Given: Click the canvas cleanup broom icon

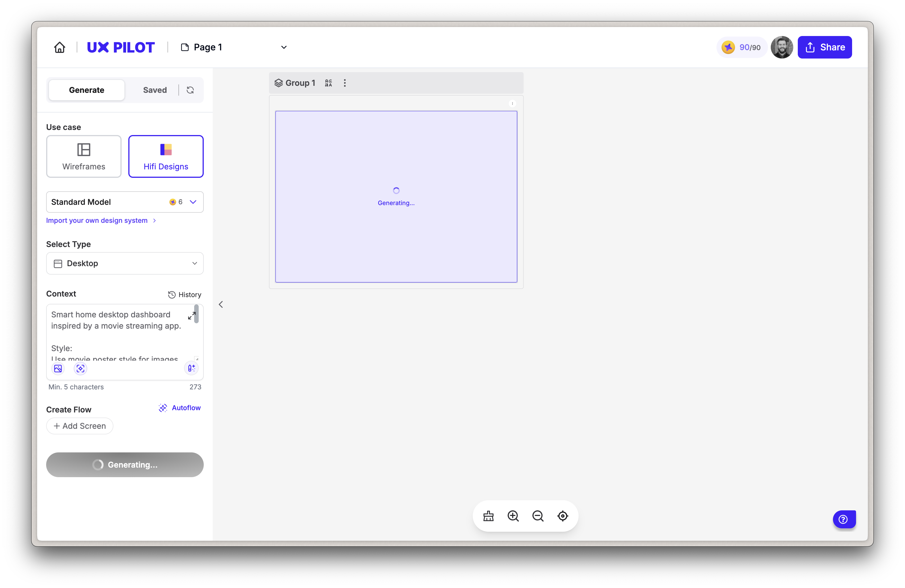Looking at the screenshot, I should click(x=488, y=516).
